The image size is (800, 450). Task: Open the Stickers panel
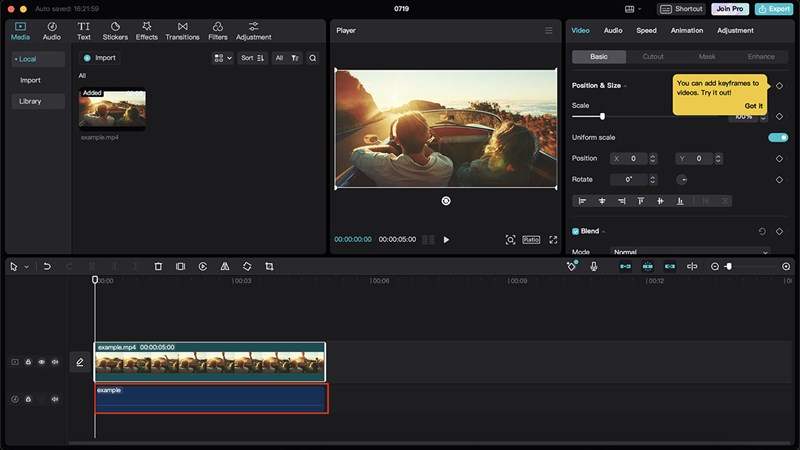[115, 31]
